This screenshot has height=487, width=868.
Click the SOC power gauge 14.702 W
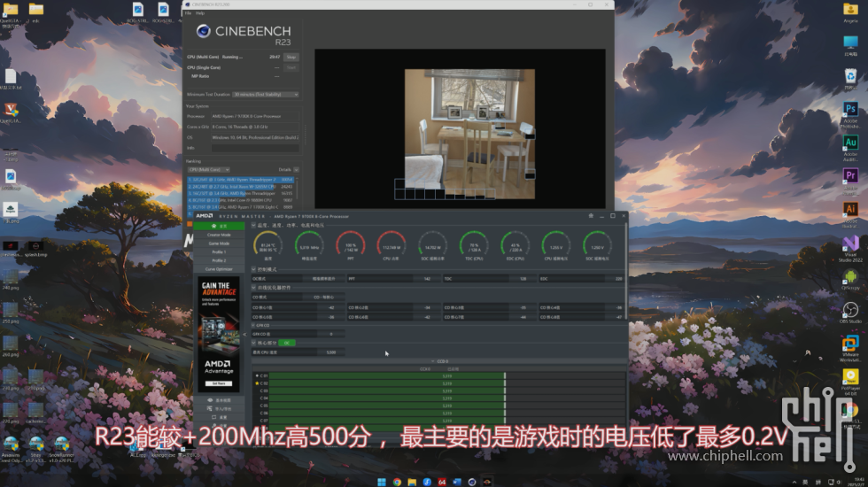[x=432, y=244]
